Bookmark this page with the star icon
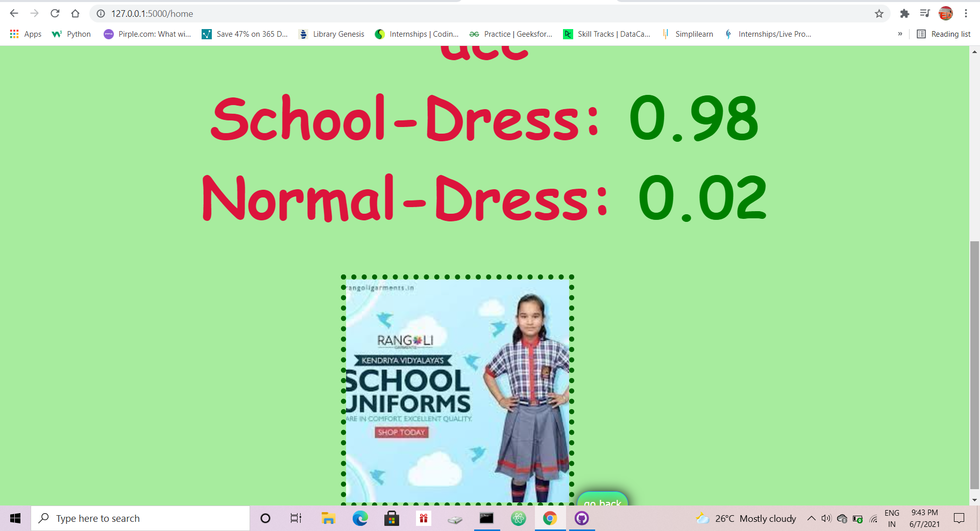Viewport: 980px width, 531px height. click(879, 13)
